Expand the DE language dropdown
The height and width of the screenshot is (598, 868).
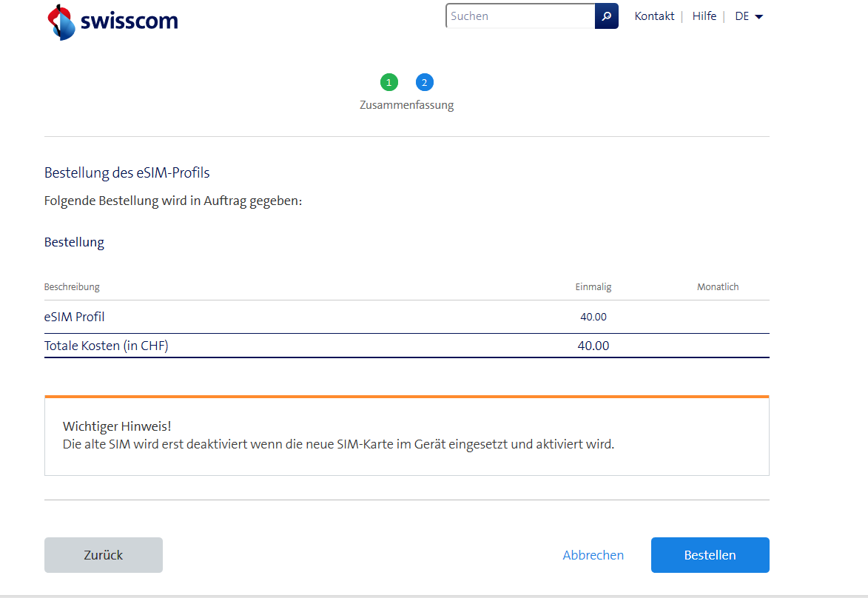(748, 16)
